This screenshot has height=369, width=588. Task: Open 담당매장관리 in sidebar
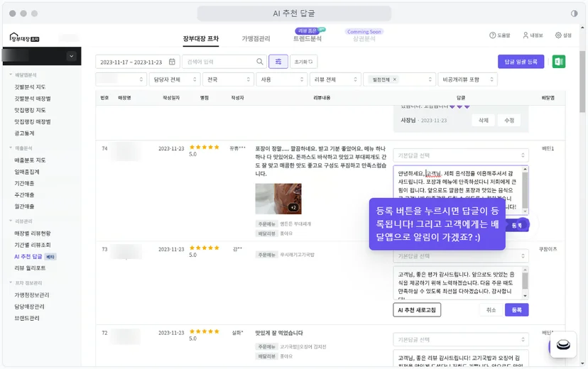coord(29,307)
